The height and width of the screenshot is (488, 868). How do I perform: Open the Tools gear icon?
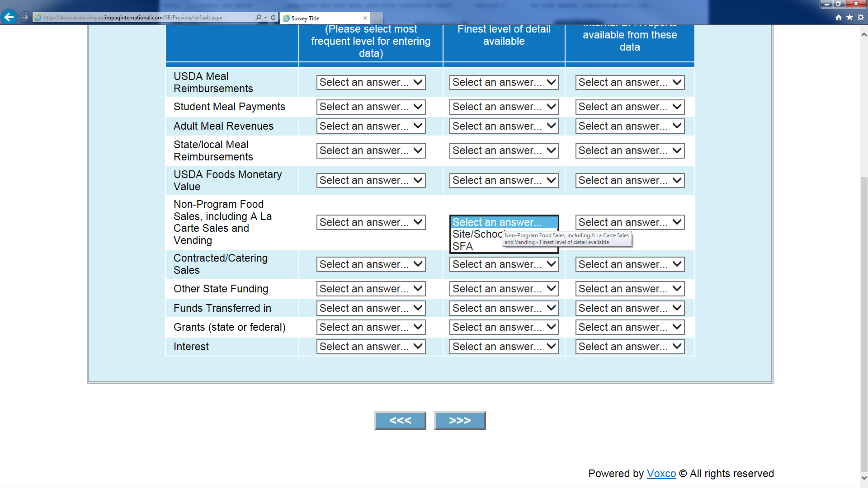coord(861,17)
